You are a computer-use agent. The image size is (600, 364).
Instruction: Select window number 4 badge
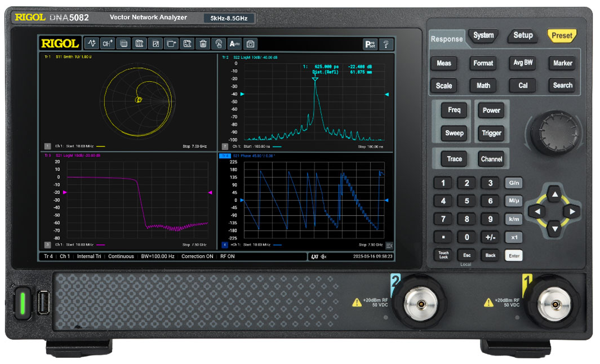225,245
